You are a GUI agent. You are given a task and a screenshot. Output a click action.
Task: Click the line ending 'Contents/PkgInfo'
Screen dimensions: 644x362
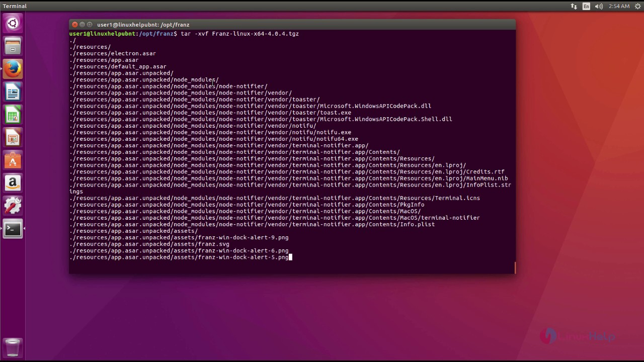coord(247,205)
